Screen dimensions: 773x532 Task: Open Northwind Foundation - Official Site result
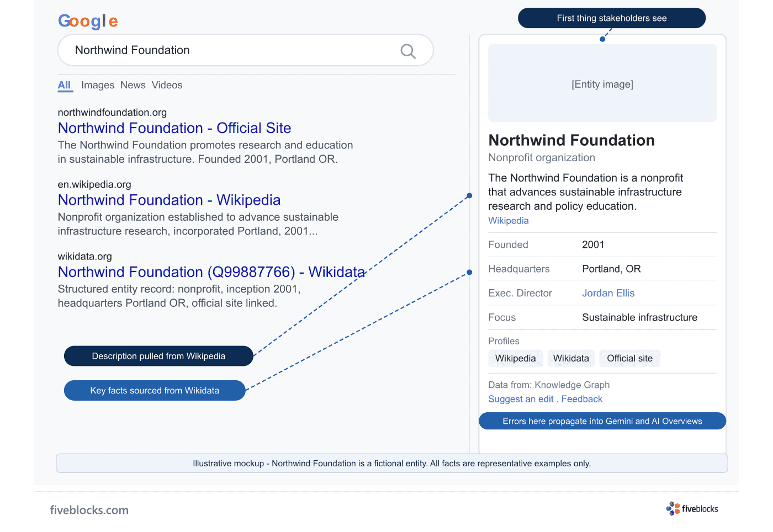click(174, 128)
